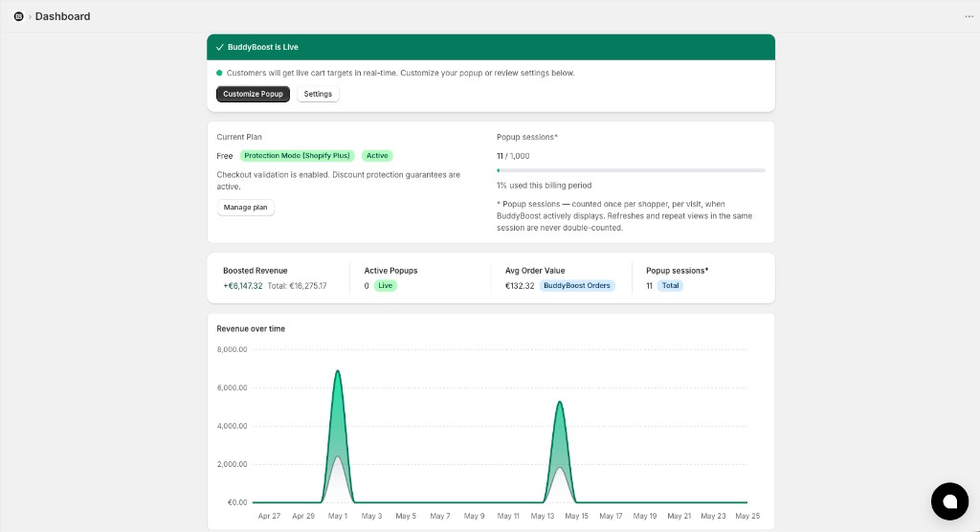This screenshot has width=980, height=532.
Task: Click the Avg Order Value label
Action: (x=535, y=271)
